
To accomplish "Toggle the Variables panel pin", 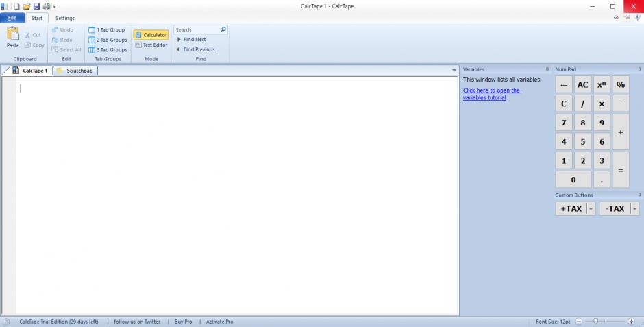I will 547,69.
